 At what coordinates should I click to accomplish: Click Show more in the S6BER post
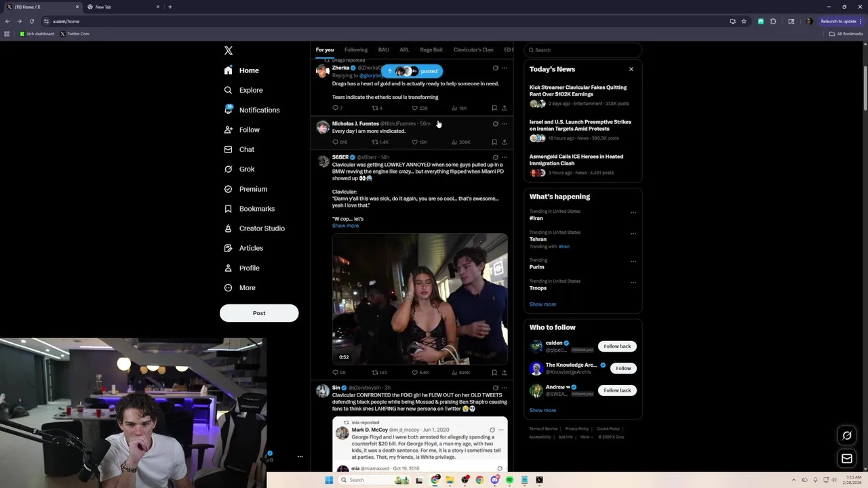pyautogui.click(x=345, y=226)
